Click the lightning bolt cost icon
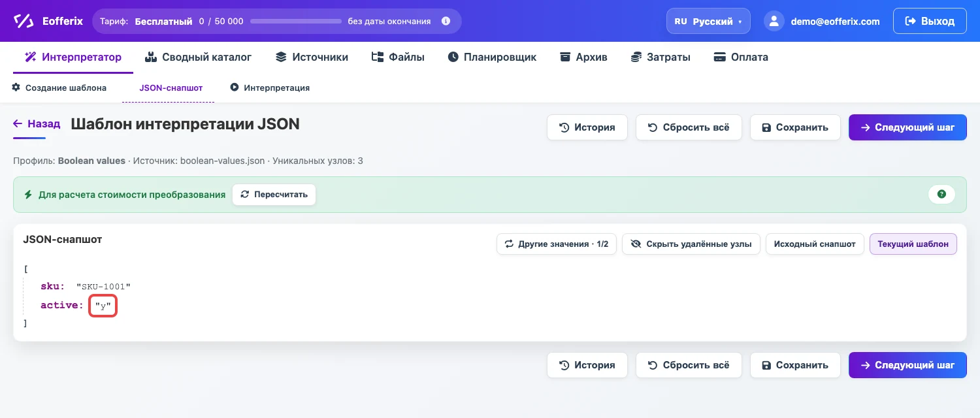 [28, 195]
